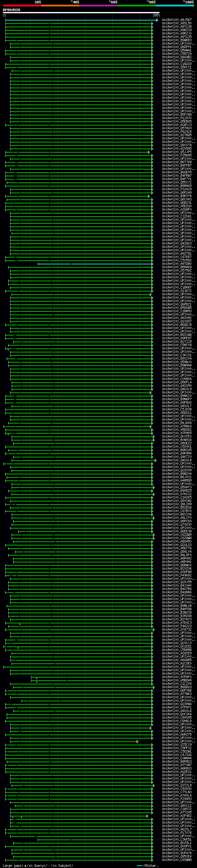
Task: Open hit UniRef100_C5M7Z4
Action: click(x=177, y=54)
